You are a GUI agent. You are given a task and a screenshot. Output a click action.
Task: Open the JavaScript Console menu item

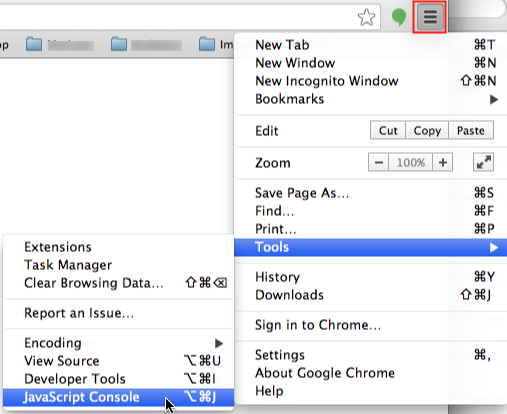click(x=118, y=397)
